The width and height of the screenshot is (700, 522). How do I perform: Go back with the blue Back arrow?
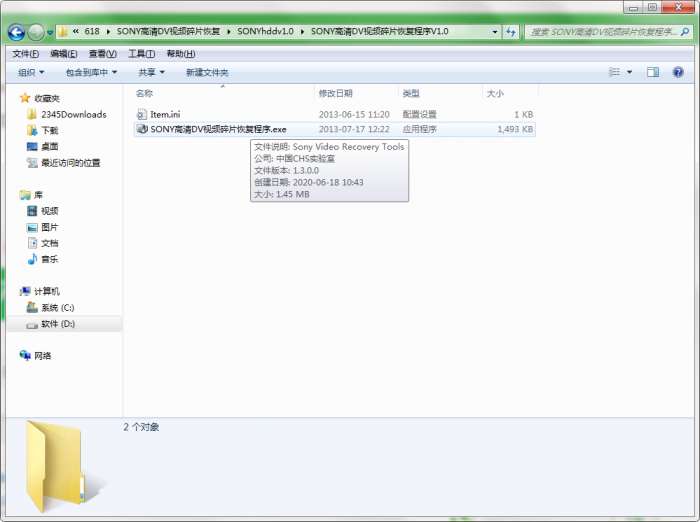(x=17, y=32)
